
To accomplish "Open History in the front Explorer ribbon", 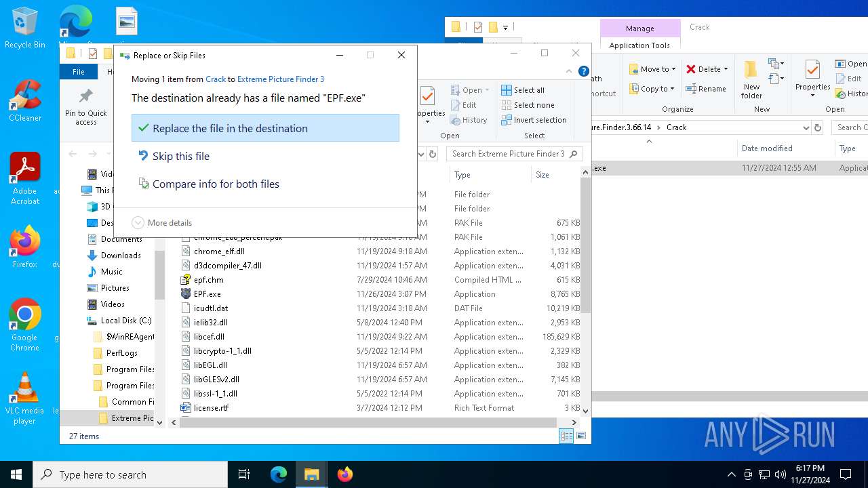I will (469, 120).
